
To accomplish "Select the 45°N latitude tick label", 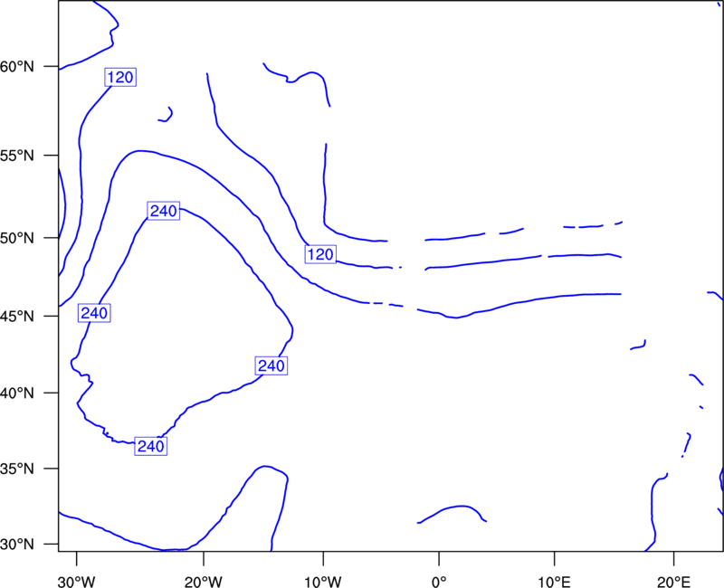I will [17, 317].
